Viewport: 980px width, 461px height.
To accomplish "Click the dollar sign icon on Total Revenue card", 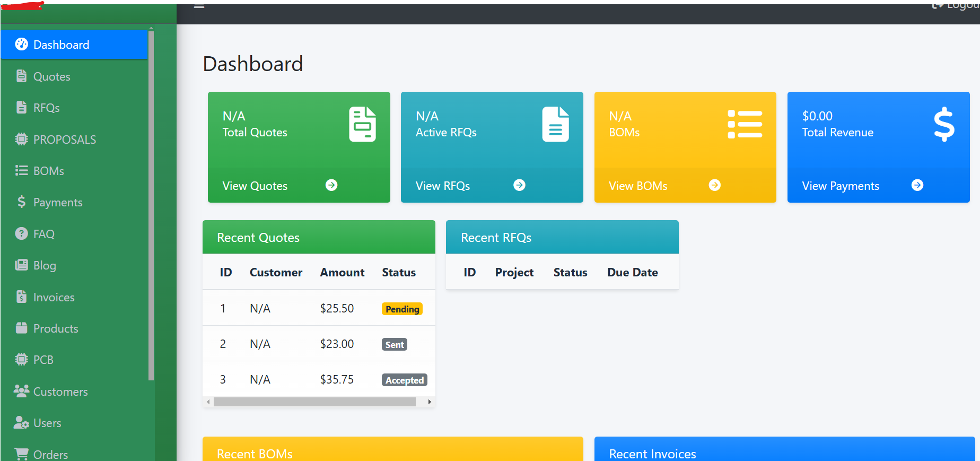I will [944, 124].
